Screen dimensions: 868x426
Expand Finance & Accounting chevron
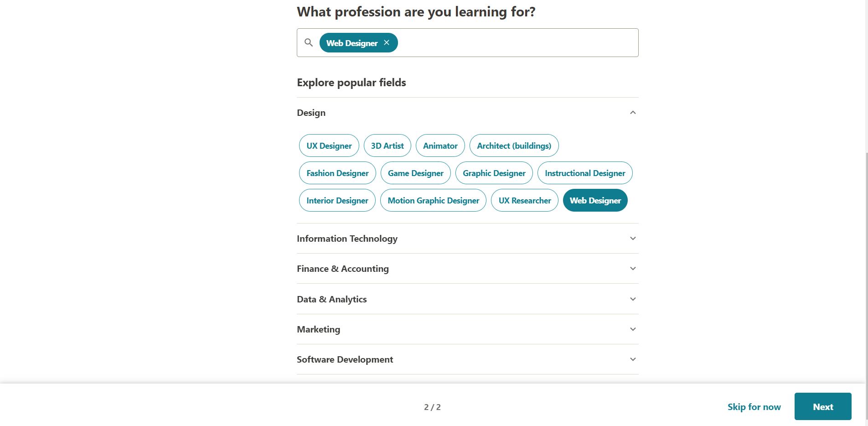(x=633, y=269)
